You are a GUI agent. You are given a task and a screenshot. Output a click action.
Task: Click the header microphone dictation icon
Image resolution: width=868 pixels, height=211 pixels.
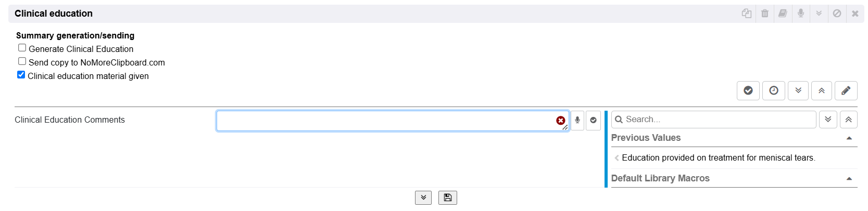pos(801,14)
